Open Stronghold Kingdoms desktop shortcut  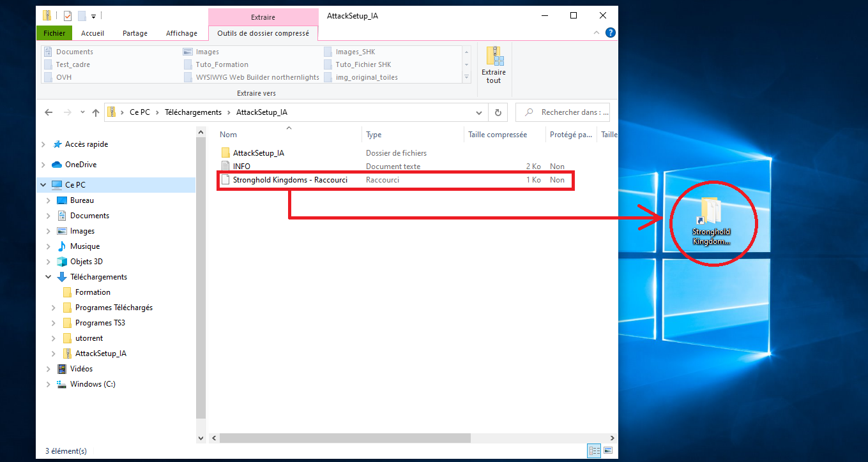point(712,220)
